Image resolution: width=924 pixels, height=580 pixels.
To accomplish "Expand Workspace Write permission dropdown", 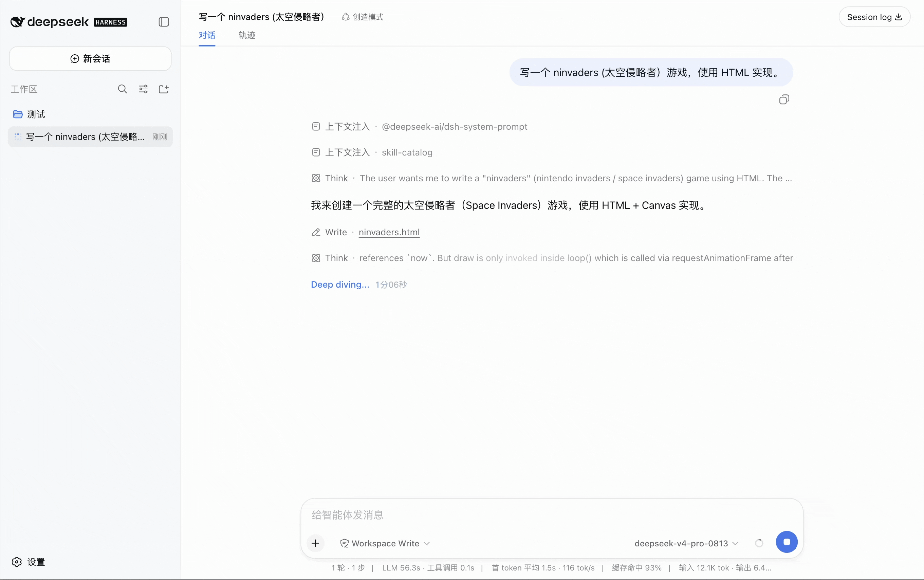I will coord(385,543).
